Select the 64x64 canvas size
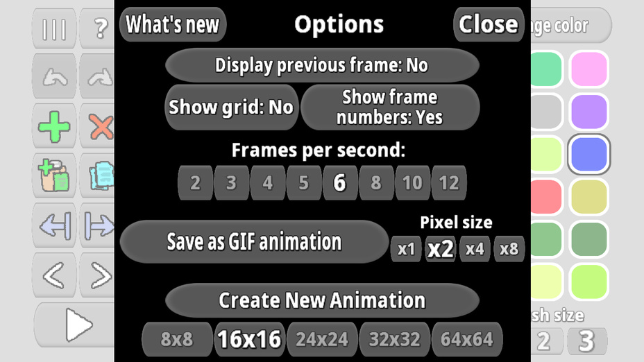 [467, 339]
